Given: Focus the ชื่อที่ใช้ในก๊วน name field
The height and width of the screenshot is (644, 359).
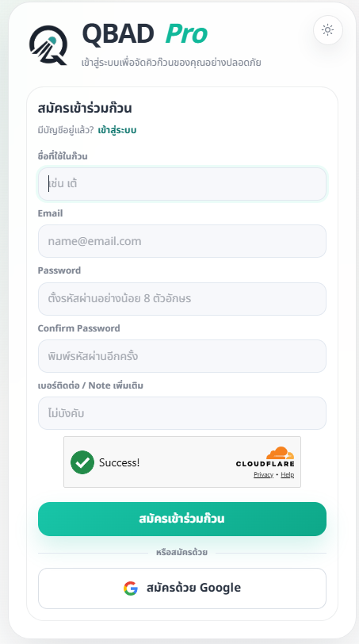Looking at the screenshot, I should tap(182, 183).
